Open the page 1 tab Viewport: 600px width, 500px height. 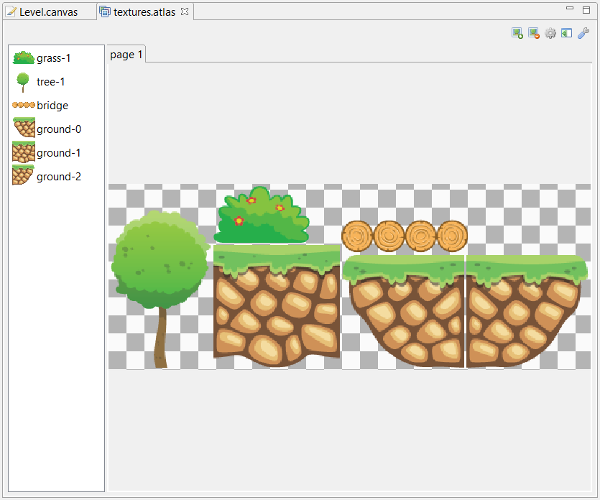click(x=127, y=54)
